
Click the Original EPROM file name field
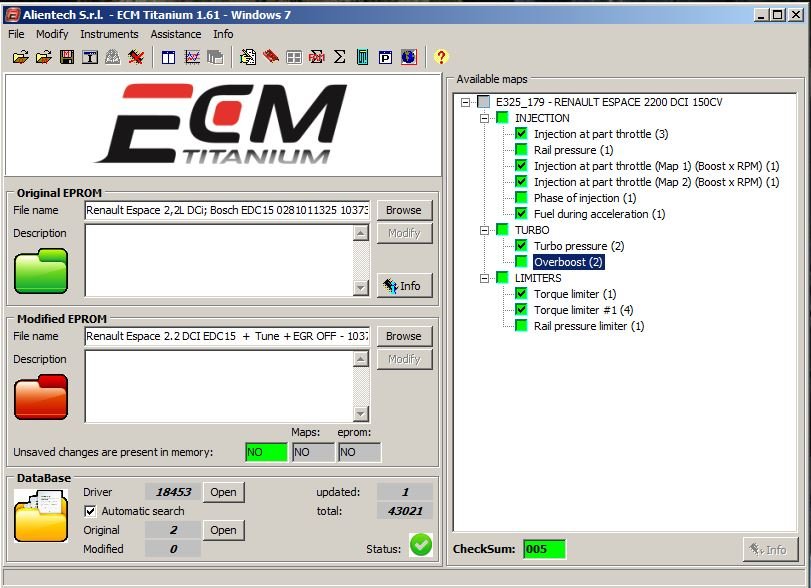pyautogui.click(x=227, y=210)
